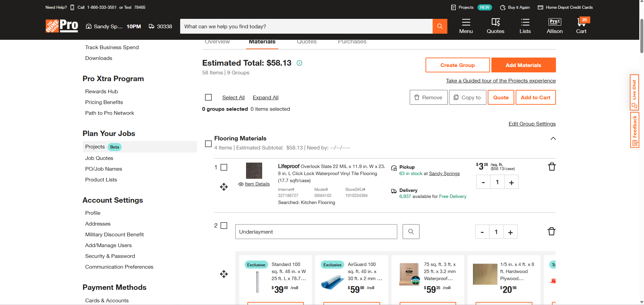
Task: Click the Create Group button
Action: pyautogui.click(x=457, y=65)
